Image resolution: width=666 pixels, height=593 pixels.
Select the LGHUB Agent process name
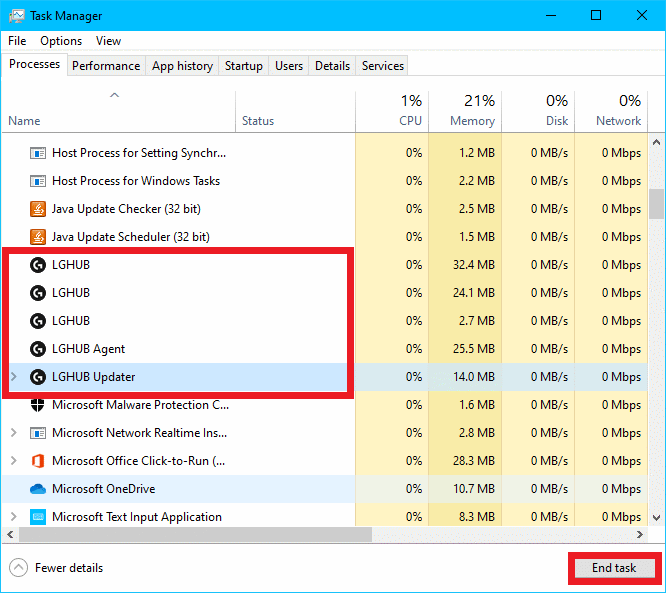pyautogui.click(x=88, y=349)
